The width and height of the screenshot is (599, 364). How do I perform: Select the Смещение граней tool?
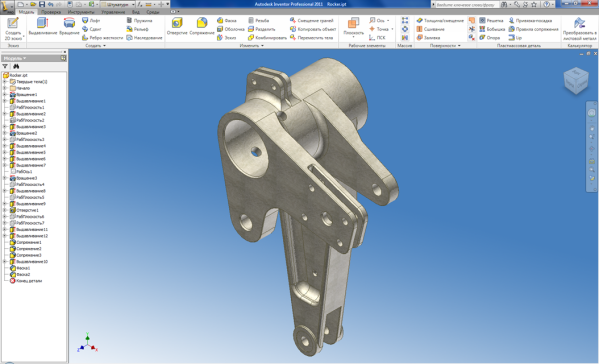(x=312, y=21)
